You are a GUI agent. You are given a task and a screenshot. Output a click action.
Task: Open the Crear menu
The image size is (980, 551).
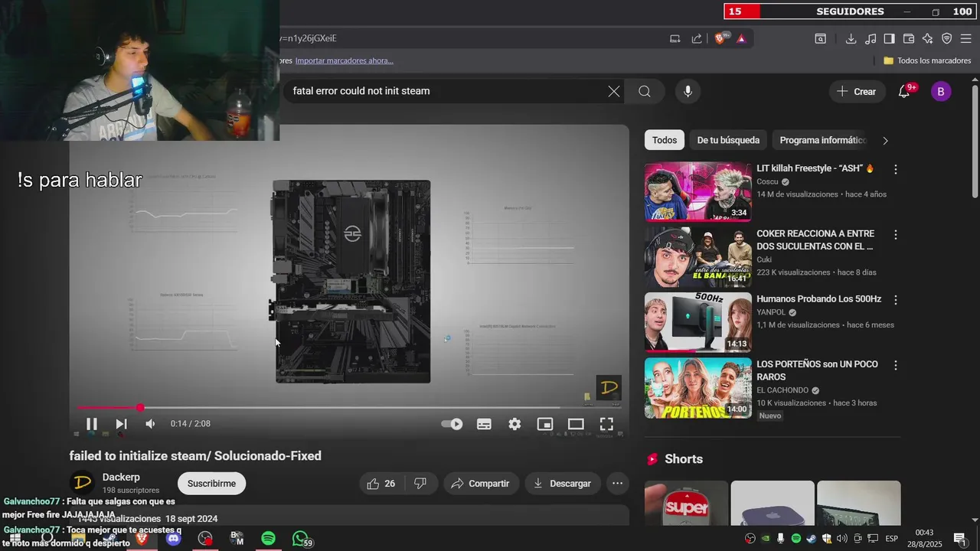[x=856, y=92]
